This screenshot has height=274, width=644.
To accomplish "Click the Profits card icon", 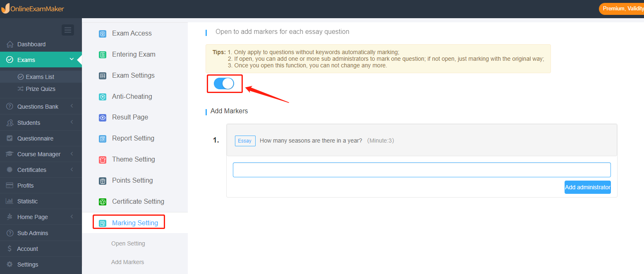I will (10, 186).
